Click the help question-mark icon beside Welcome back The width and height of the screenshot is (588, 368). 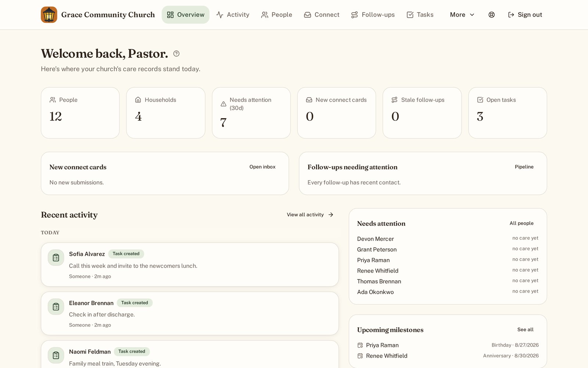[176, 54]
